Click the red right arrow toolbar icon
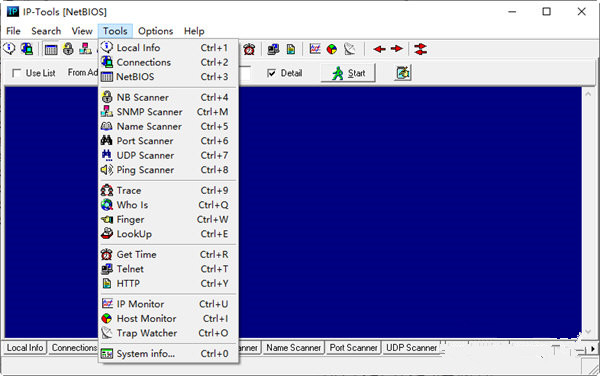The height and width of the screenshot is (376, 600). coord(397,49)
